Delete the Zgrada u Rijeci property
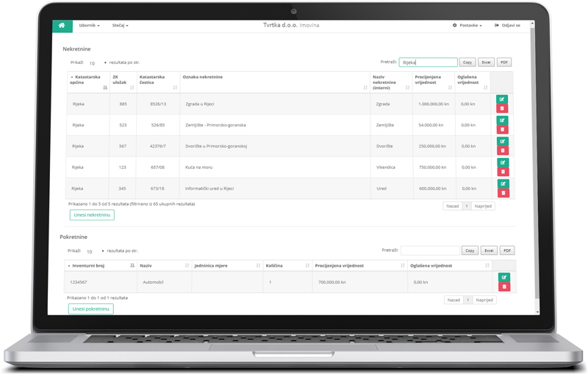 pyautogui.click(x=503, y=109)
